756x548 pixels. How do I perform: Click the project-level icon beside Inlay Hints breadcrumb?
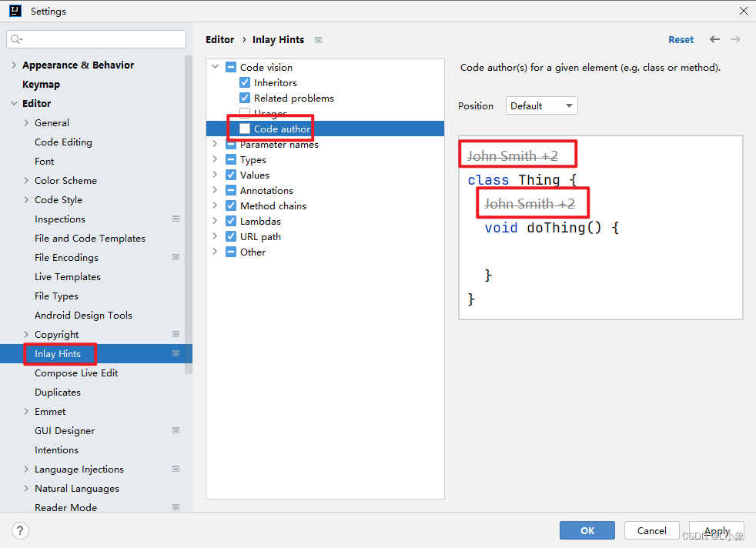pyautogui.click(x=318, y=40)
